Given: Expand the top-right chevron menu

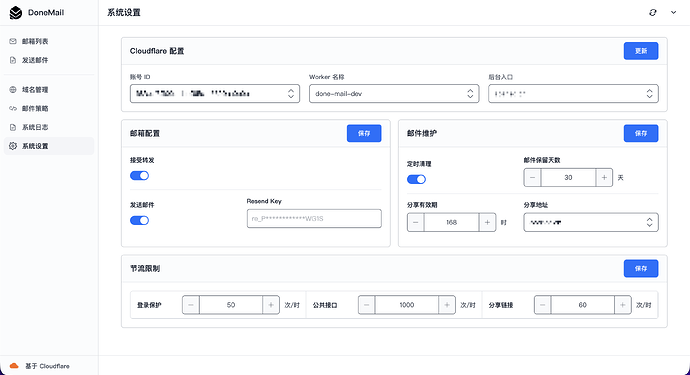Looking at the screenshot, I should [x=673, y=12].
